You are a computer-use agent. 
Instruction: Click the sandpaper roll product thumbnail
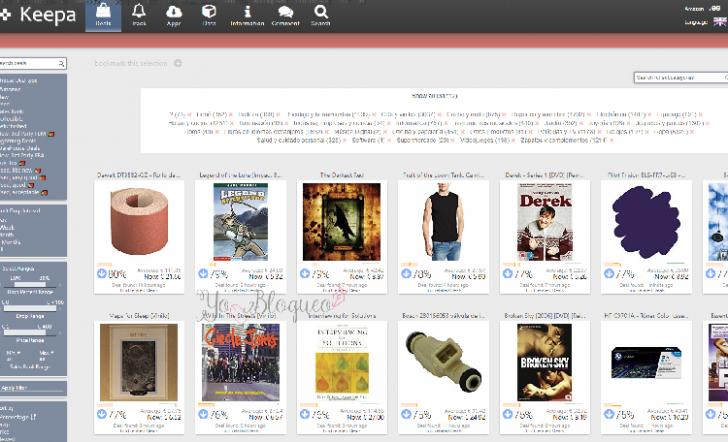[x=139, y=221]
